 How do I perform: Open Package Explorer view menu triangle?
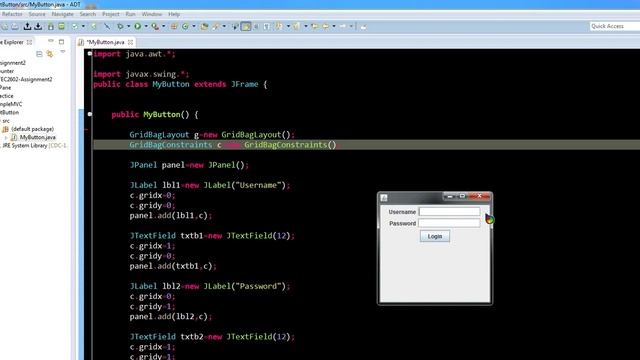point(63,52)
